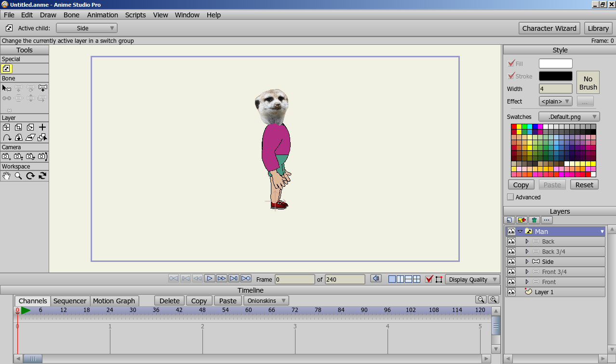The height and width of the screenshot is (364, 616).
Task: Toggle visibility of Side layer
Action: [511, 261]
